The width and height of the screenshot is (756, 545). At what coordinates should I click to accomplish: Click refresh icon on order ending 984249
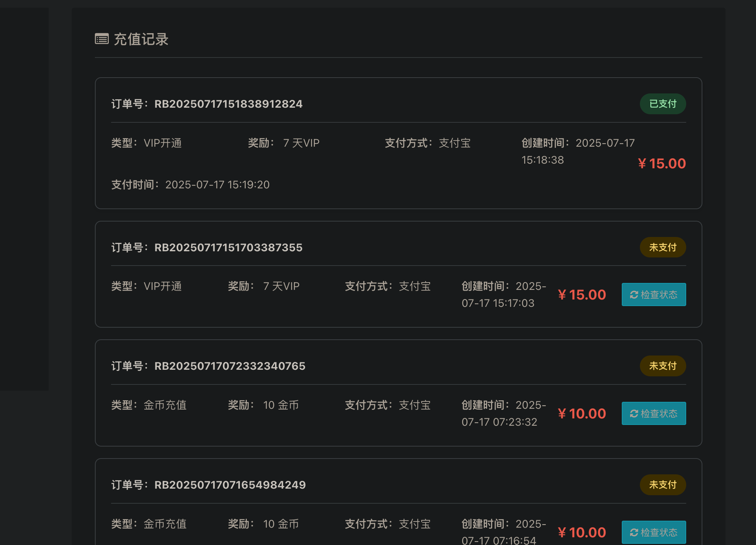point(634,533)
